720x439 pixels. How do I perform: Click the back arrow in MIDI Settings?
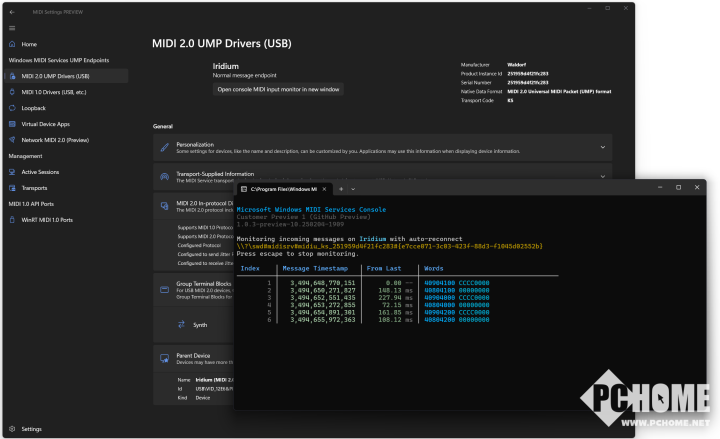coord(12,12)
